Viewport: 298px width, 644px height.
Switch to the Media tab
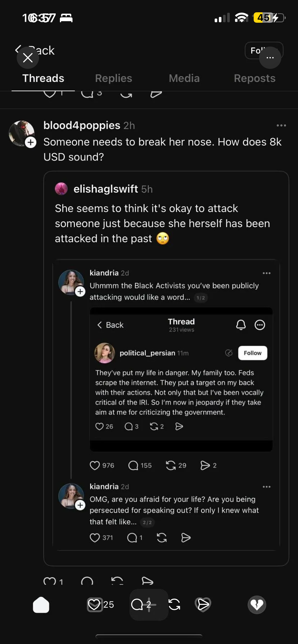point(184,78)
